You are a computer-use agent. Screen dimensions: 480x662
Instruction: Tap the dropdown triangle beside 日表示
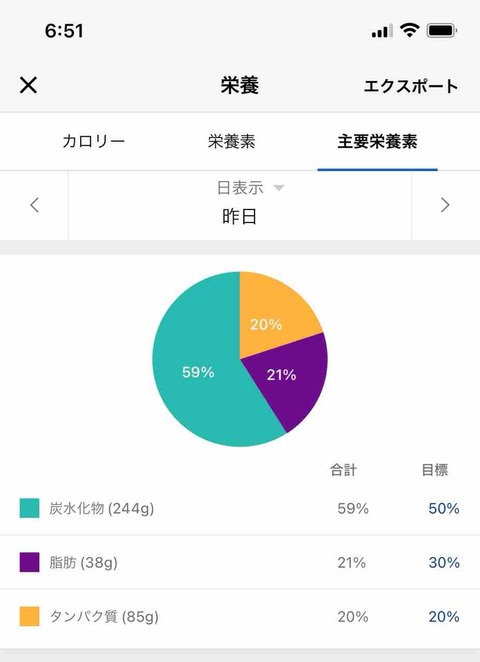[x=279, y=187]
